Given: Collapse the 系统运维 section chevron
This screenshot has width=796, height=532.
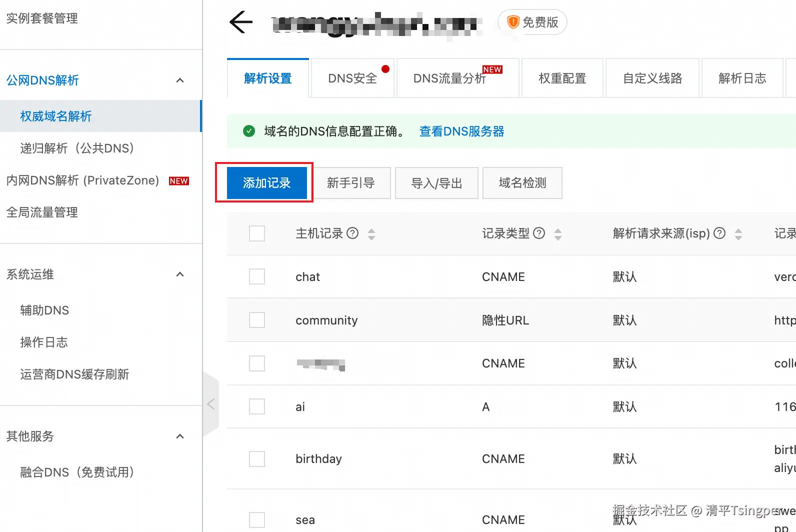Looking at the screenshot, I should coord(180,274).
